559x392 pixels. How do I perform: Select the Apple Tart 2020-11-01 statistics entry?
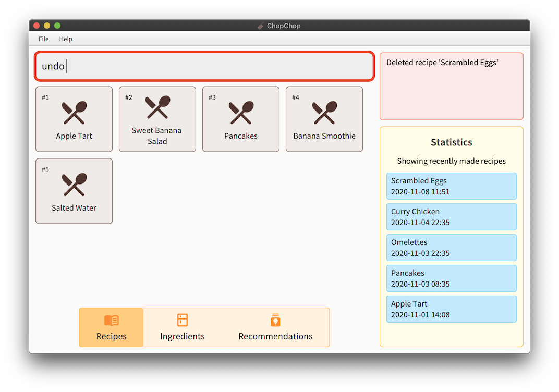click(452, 309)
